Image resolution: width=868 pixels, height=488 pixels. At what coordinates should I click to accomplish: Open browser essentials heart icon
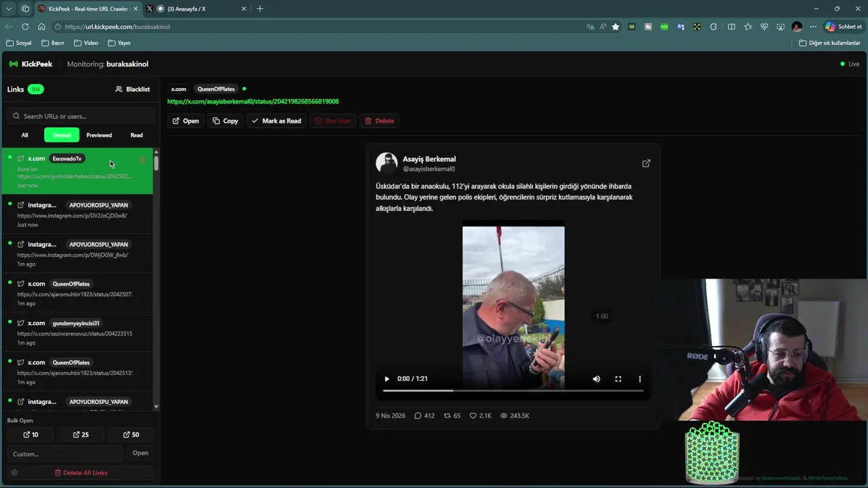764,26
